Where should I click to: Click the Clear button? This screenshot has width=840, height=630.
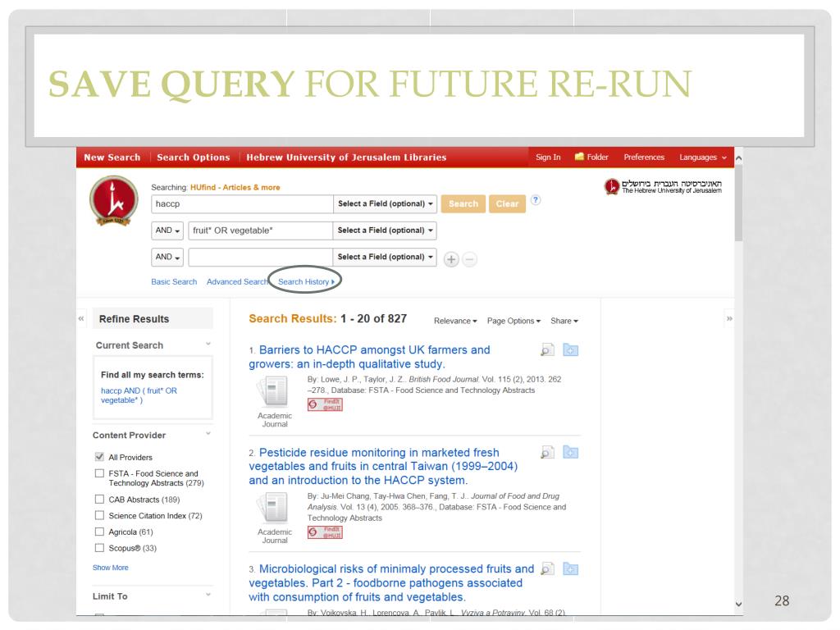tap(507, 203)
